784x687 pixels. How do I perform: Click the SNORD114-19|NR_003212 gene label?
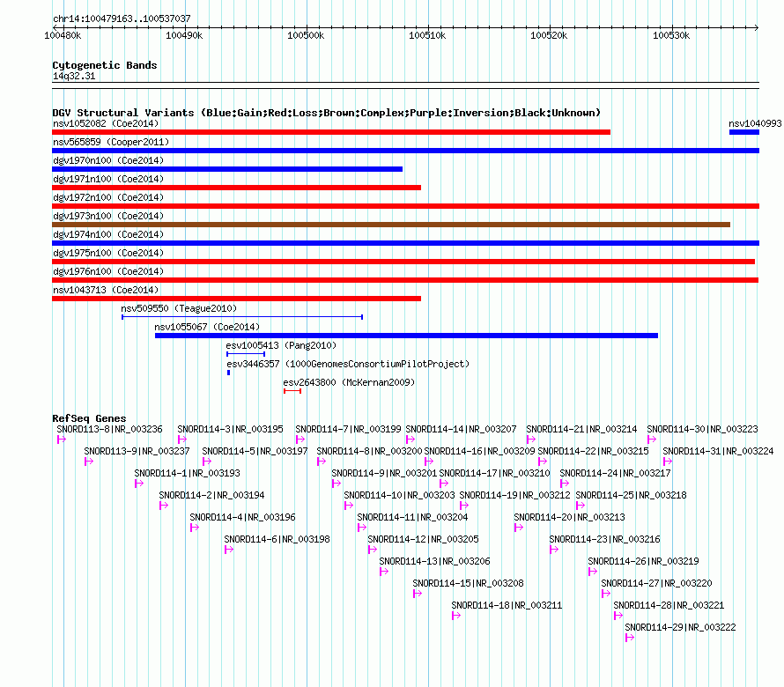pyautogui.click(x=514, y=495)
